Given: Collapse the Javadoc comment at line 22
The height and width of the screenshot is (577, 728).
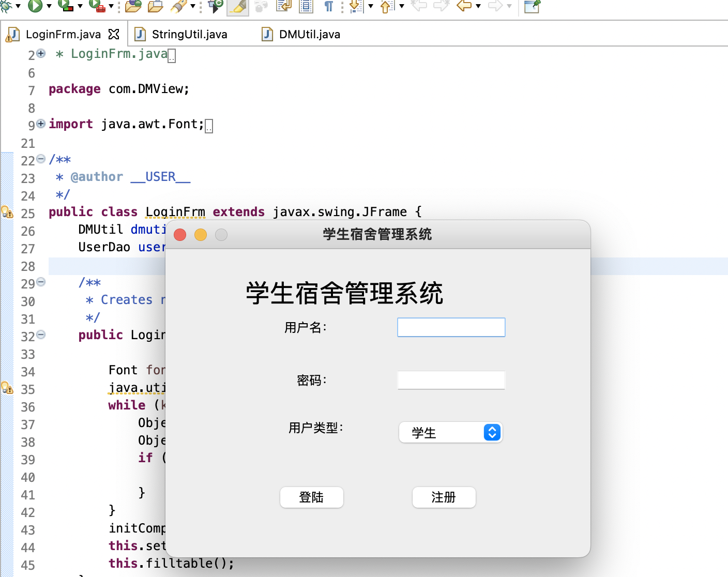Looking at the screenshot, I should point(40,160).
